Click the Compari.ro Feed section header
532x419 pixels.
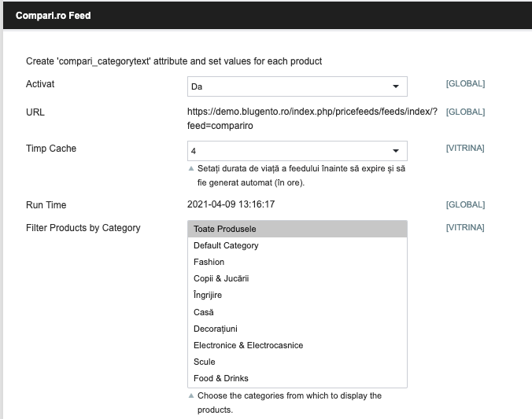[268, 16]
